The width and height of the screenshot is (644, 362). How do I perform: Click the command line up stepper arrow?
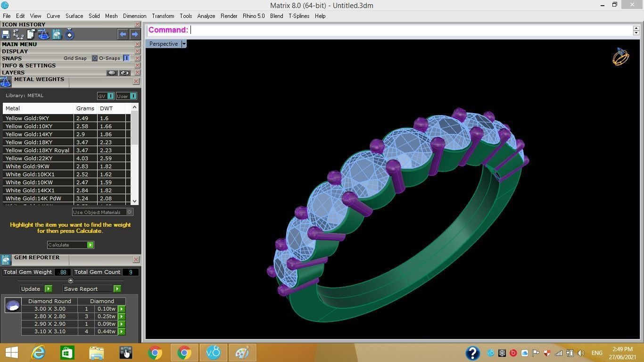click(x=636, y=28)
